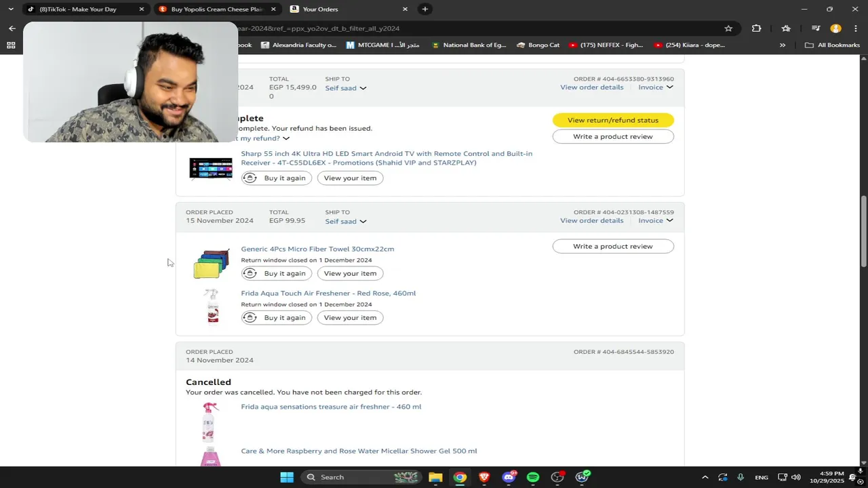Click the page vertical scrollbar thumb
The image size is (868, 488).
(x=863, y=231)
